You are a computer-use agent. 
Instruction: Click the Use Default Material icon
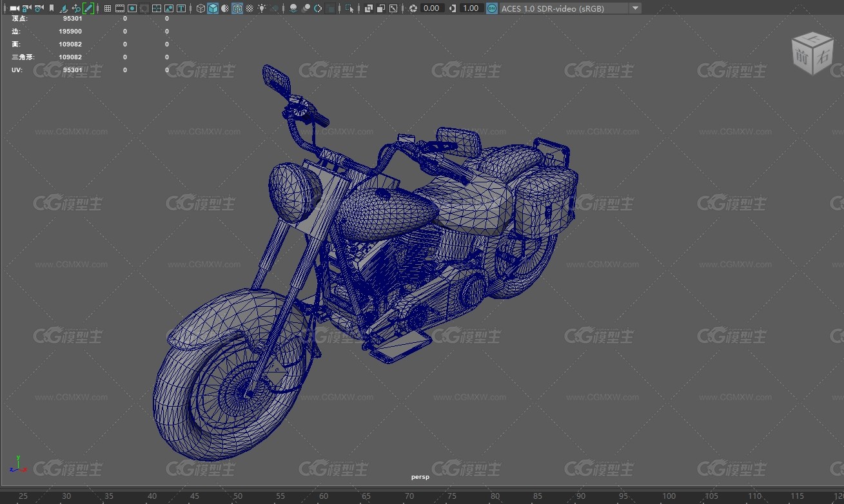224,8
